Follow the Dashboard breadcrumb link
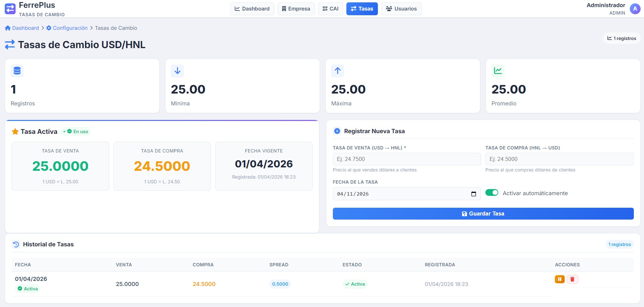This screenshot has width=644, height=307. pos(22,28)
